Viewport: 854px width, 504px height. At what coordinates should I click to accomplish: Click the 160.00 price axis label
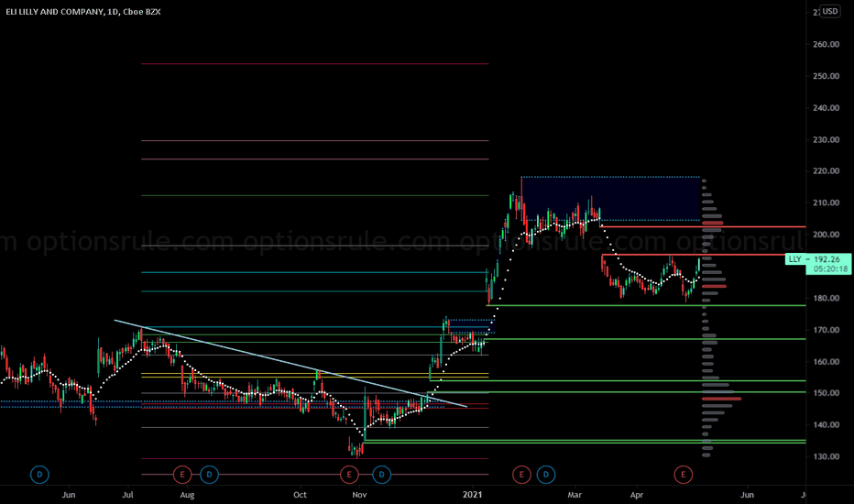827,361
